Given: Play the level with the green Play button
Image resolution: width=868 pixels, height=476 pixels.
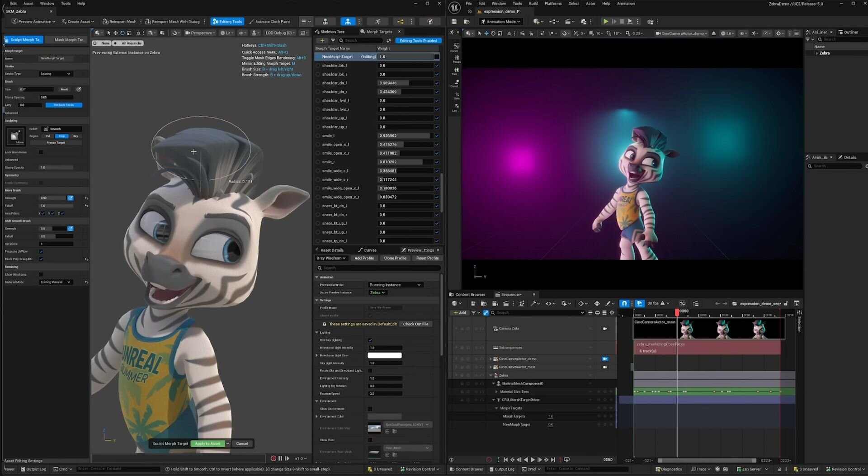Looking at the screenshot, I should click(x=605, y=21).
